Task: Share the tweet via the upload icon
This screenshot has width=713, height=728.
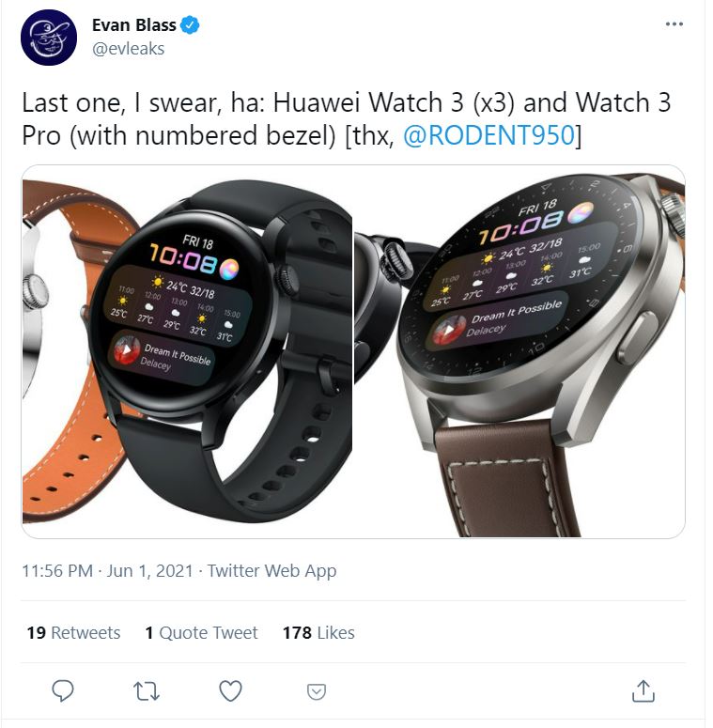Action: coord(643,690)
